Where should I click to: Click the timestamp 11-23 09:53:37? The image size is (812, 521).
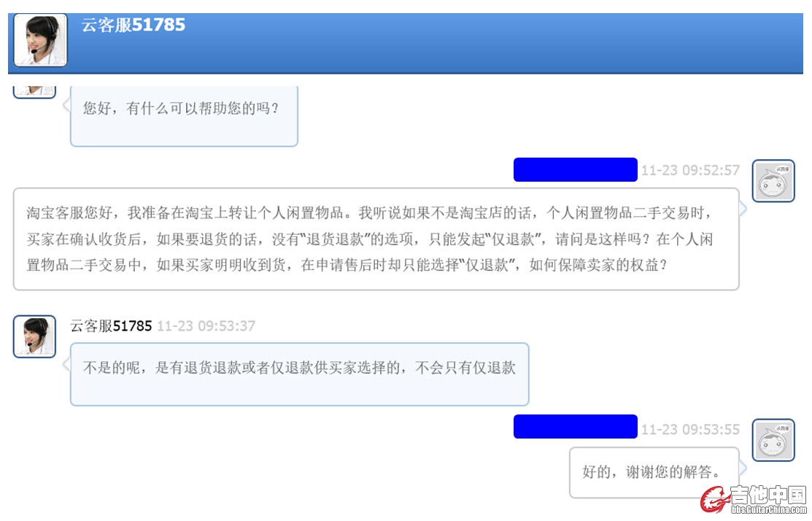(206, 325)
